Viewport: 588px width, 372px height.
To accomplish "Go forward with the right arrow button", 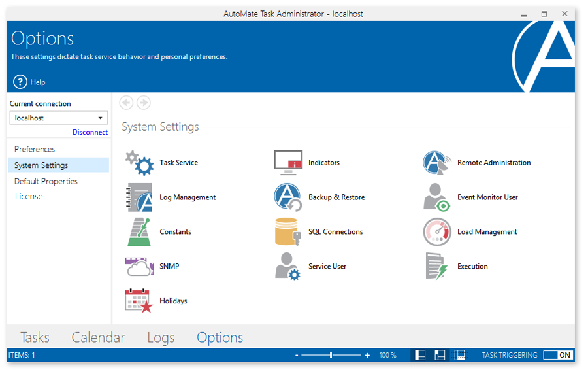I will point(144,103).
